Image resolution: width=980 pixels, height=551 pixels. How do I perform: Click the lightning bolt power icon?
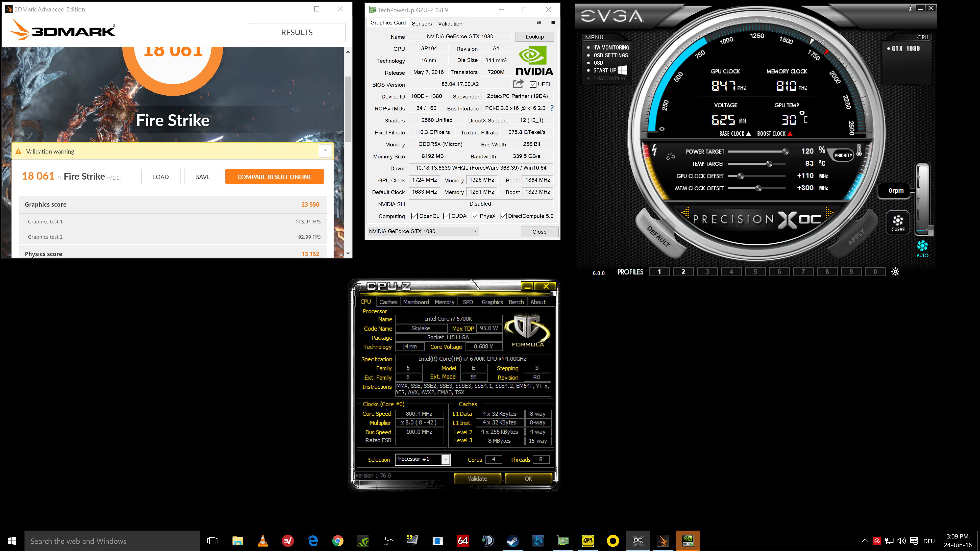pos(654,149)
